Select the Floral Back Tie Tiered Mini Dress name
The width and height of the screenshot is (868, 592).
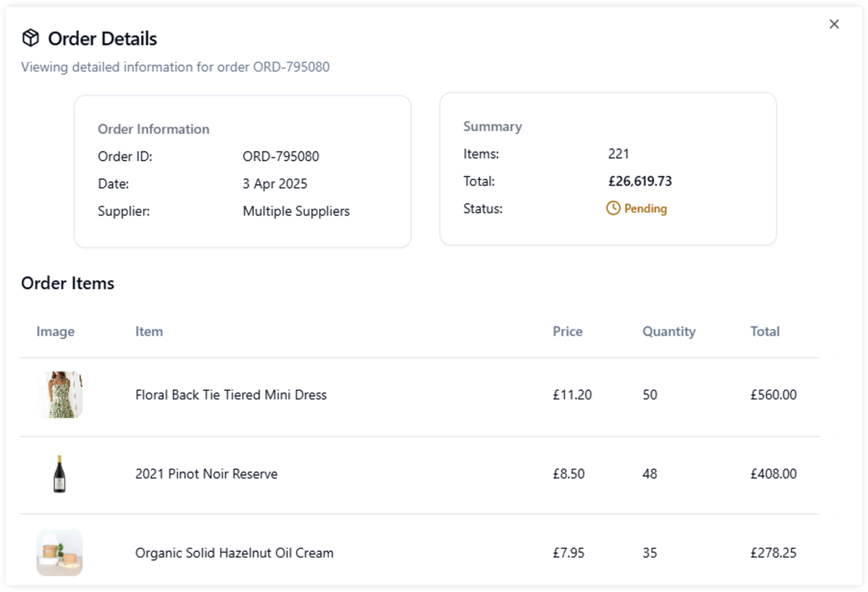tap(231, 395)
